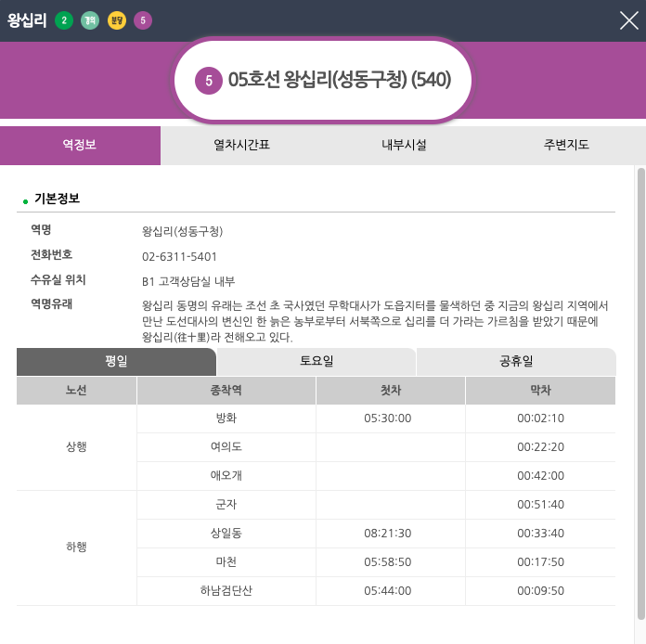Click last train time 00:09:50
The width and height of the screenshot is (646, 644).
540,591
